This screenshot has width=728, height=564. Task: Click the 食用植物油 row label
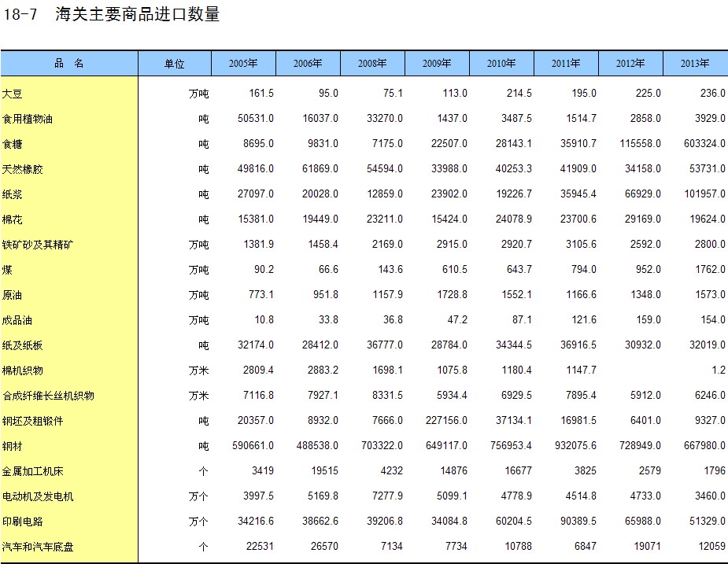pos(28,119)
